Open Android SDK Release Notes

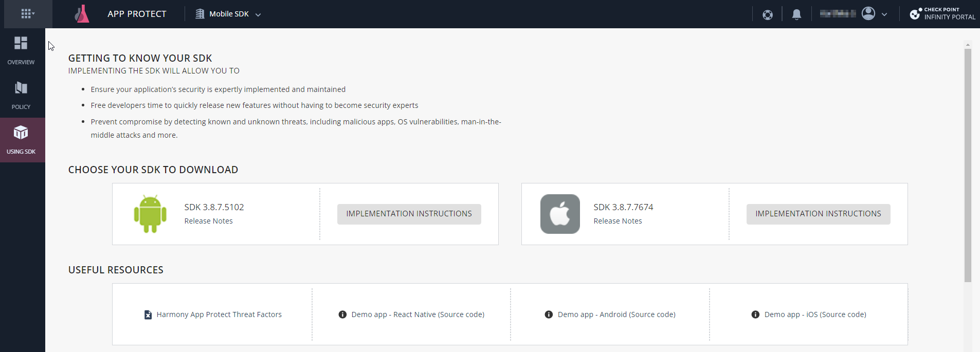coord(208,221)
